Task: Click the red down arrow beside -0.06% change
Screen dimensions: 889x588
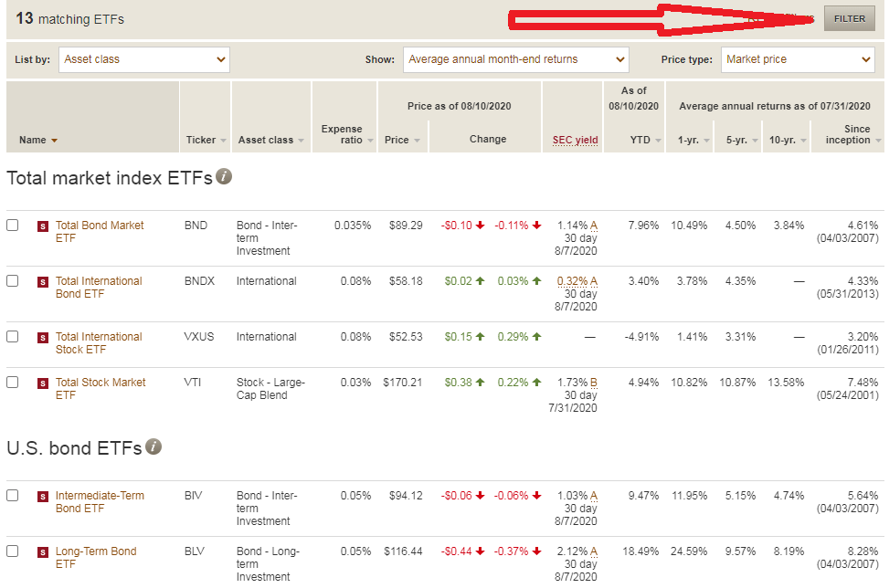Action: (537, 496)
